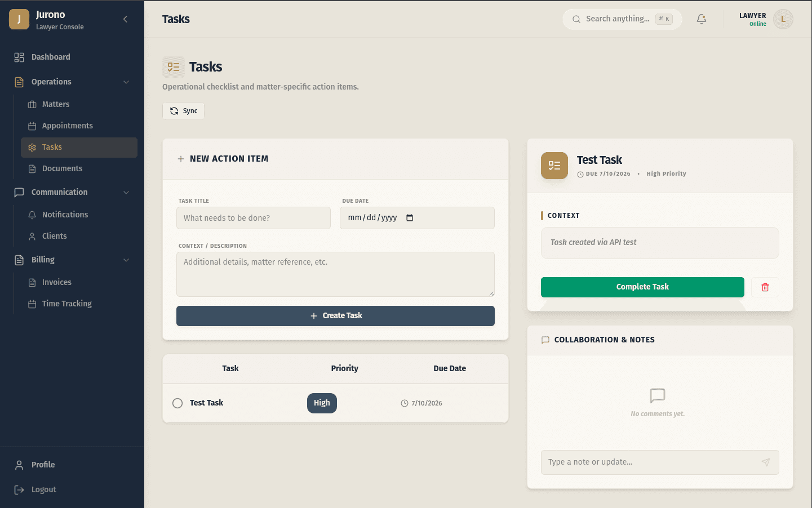This screenshot has width=812, height=508.
Task: Collapse the Operations menu section
Action: click(126, 82)
